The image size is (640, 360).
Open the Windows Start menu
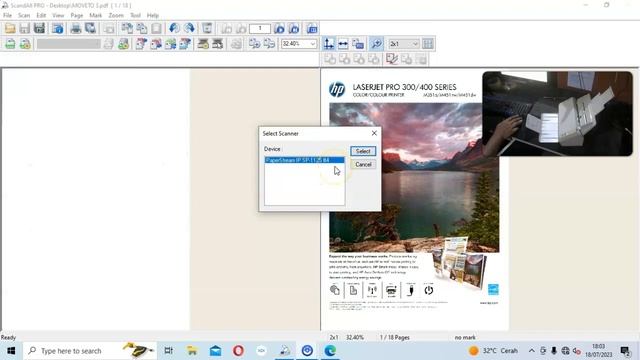pyautogui.click(x=11, y=351)
